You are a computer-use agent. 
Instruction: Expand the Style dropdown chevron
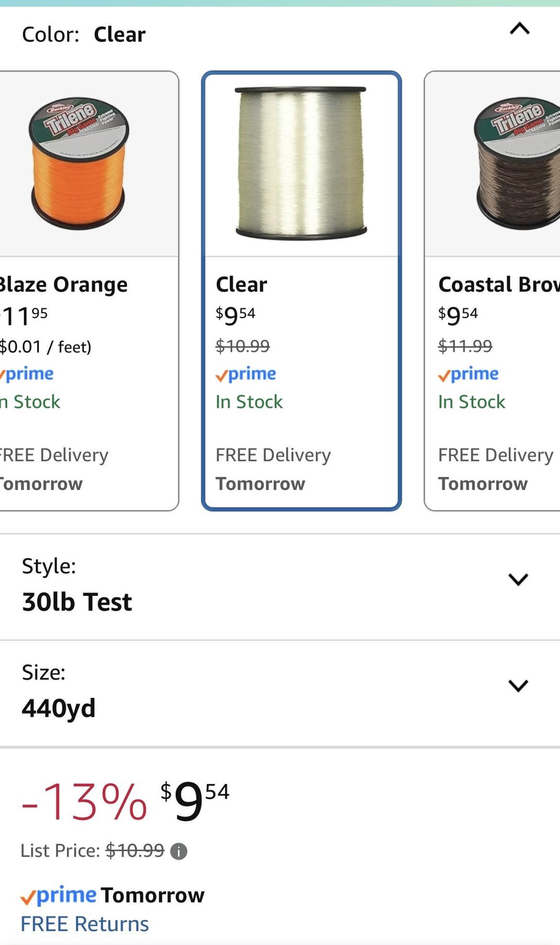point(518,579)
